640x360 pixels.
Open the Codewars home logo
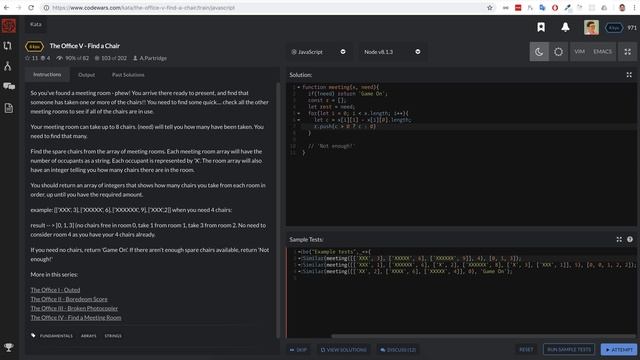9,25
